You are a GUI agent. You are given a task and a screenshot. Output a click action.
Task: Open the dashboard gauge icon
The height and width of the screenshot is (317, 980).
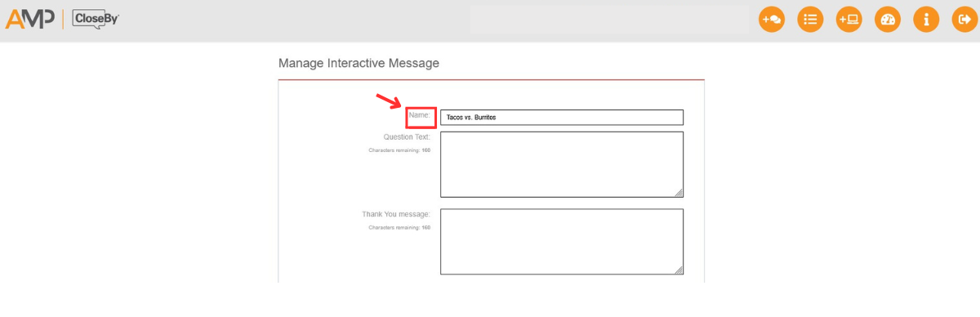point(887,20)
